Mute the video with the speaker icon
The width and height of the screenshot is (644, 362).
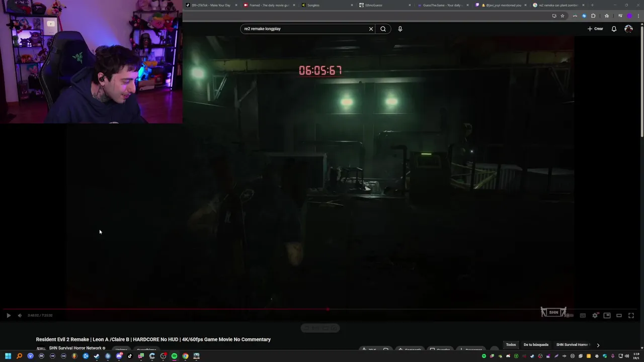click(20, 315)
